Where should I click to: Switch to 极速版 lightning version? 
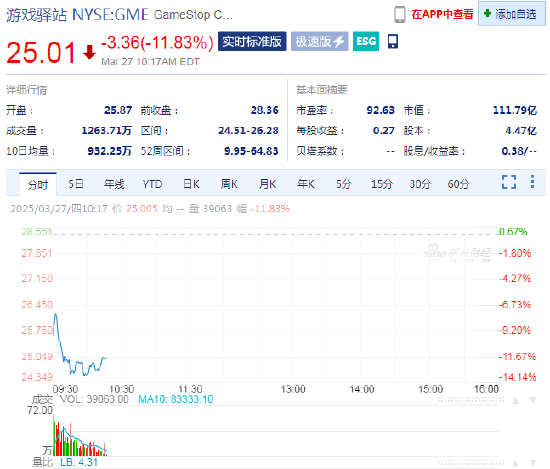click(x=320, y=41)
